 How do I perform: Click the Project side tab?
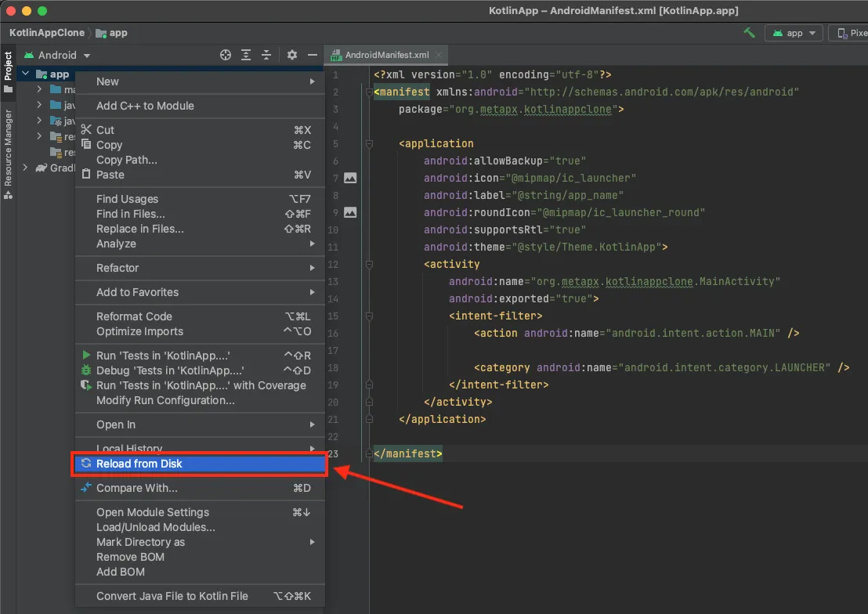click(x=8, y=72)
